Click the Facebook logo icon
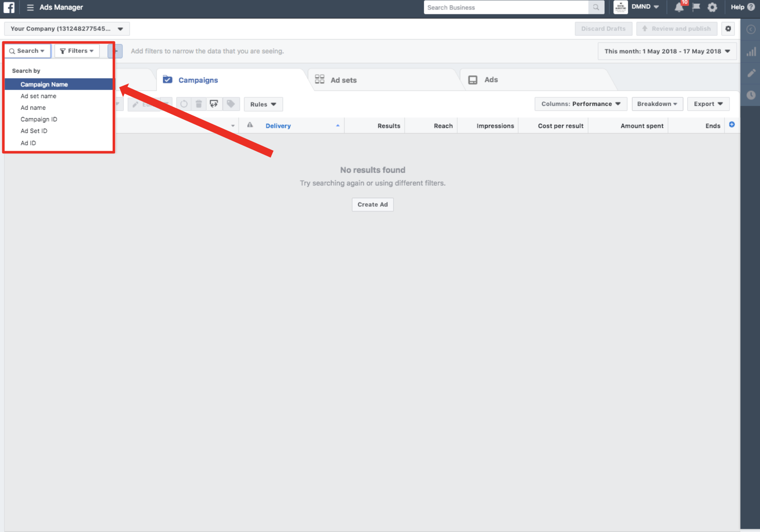Image resolution: width=760 pixels, height=532 pixels. (9, 8)
